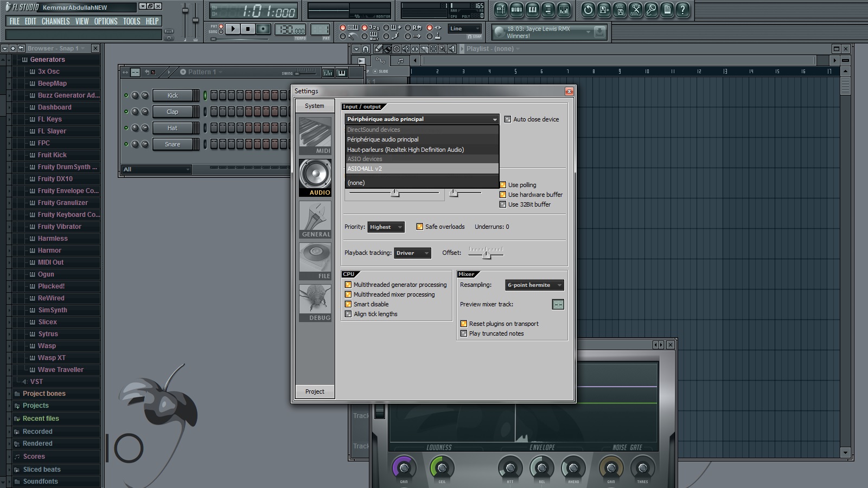Toggle the Browser view icon in the top toolbar
This screenshot has height=488, width=868.
(x=548, y=9)
